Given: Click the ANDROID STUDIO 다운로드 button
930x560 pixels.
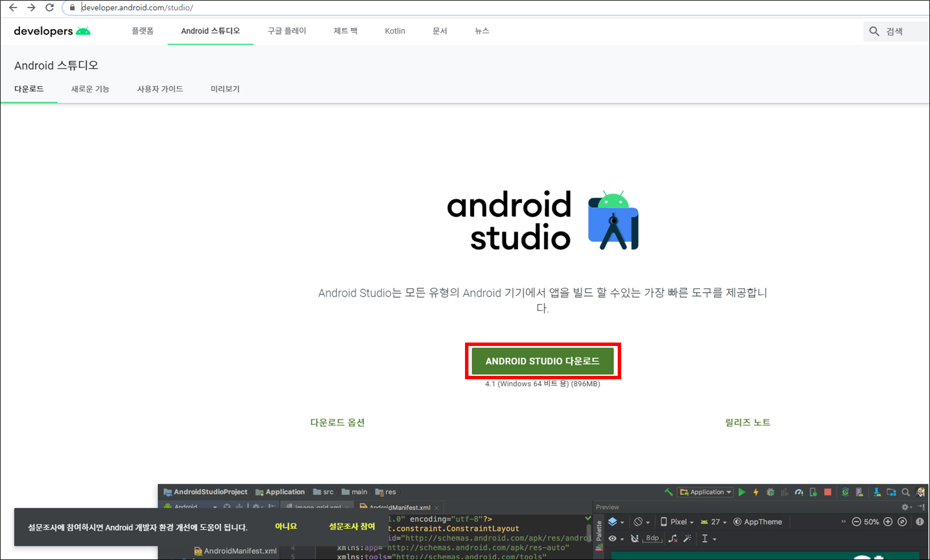Looking at the screenshot, I should click(x=542, y=361).
